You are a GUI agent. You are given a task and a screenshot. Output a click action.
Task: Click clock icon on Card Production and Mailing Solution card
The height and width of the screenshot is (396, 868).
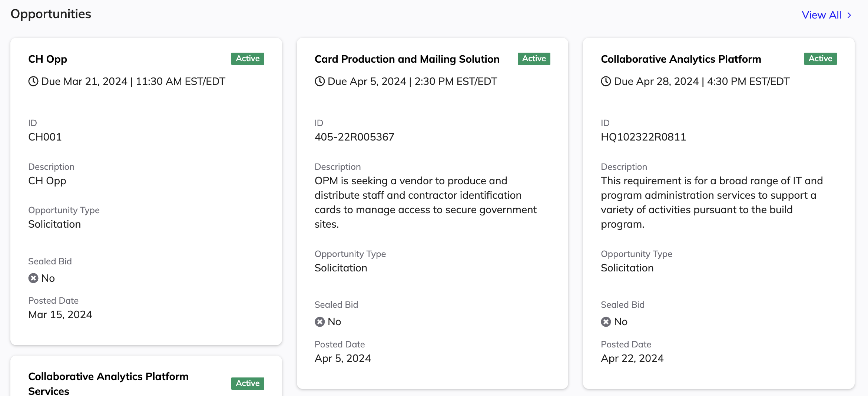tap(320, 81)
